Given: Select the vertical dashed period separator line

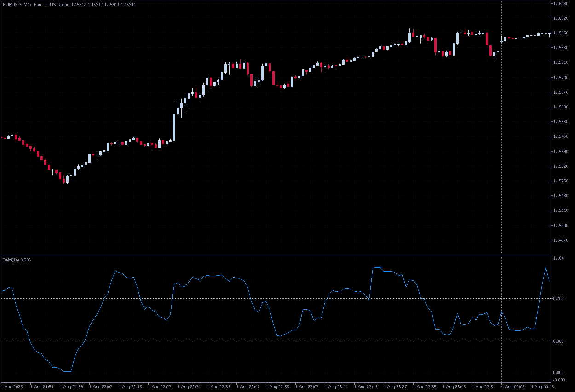Looking at the screenshot, I should click(501, 138).
